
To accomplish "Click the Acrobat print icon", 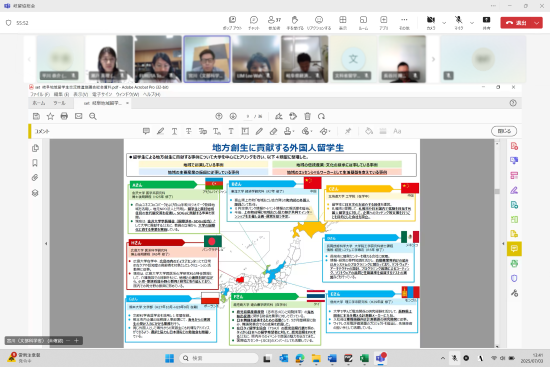I will pyautogui.click(x=64, y=116).
